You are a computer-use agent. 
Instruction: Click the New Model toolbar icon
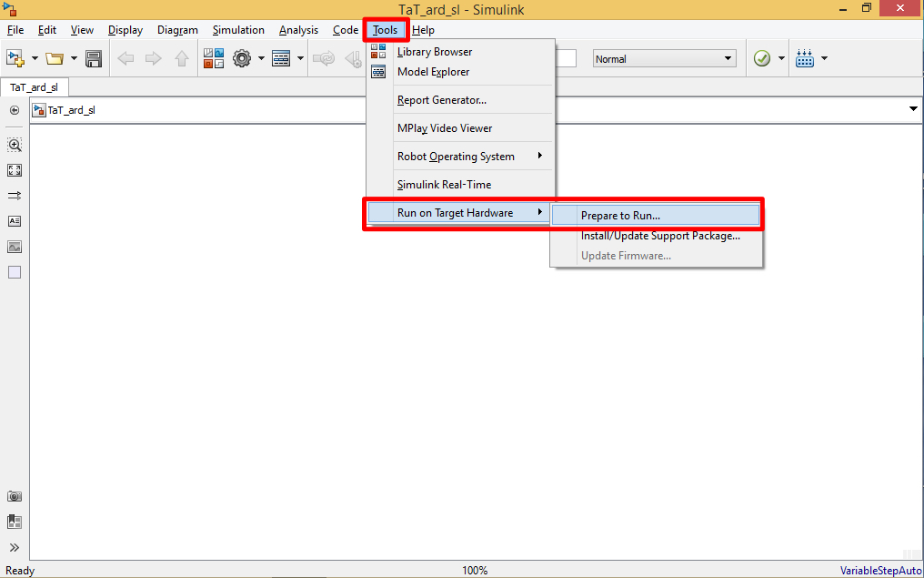15,58
